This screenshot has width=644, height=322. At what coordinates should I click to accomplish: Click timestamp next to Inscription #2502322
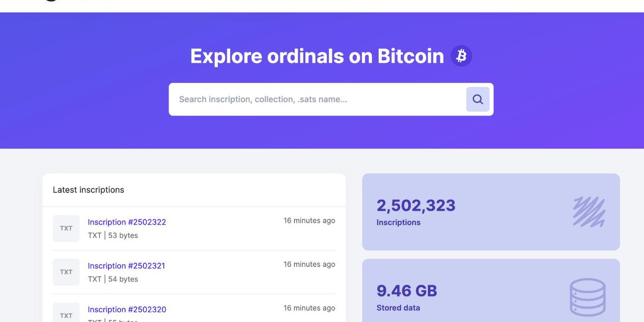[x=309, y=220]
